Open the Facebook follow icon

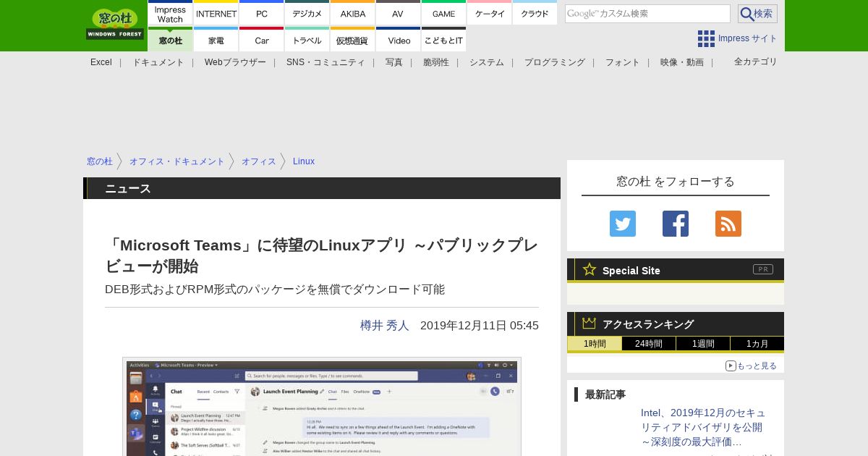pyautogui.click(x=676, y=224)
